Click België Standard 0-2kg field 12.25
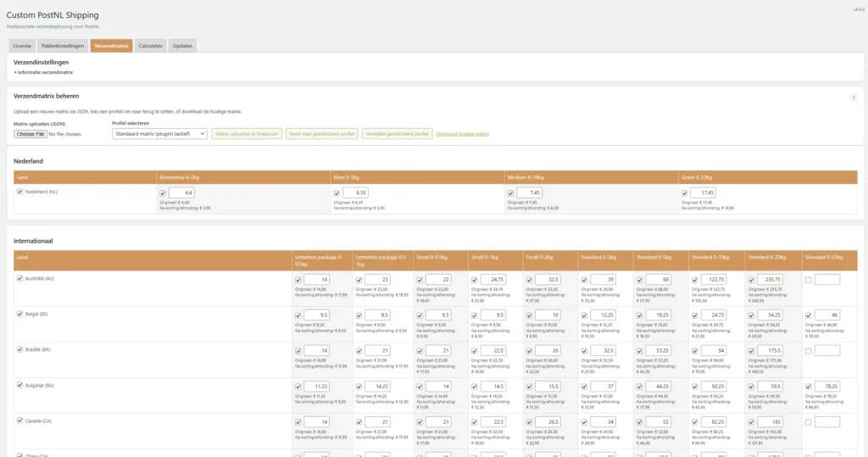Image resolution: width=868 pixels, height=457 pixels. (x=604, y=315)
